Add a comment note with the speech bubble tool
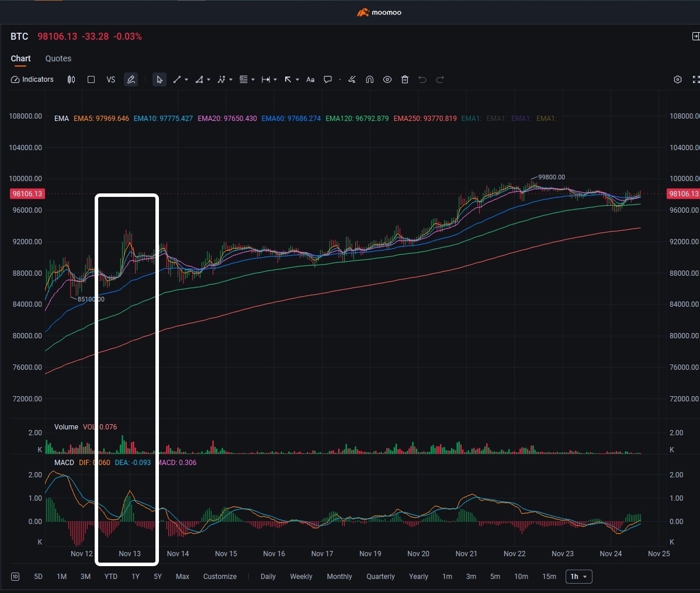Viewport: 700px width, 593px height. coord(328,79)
